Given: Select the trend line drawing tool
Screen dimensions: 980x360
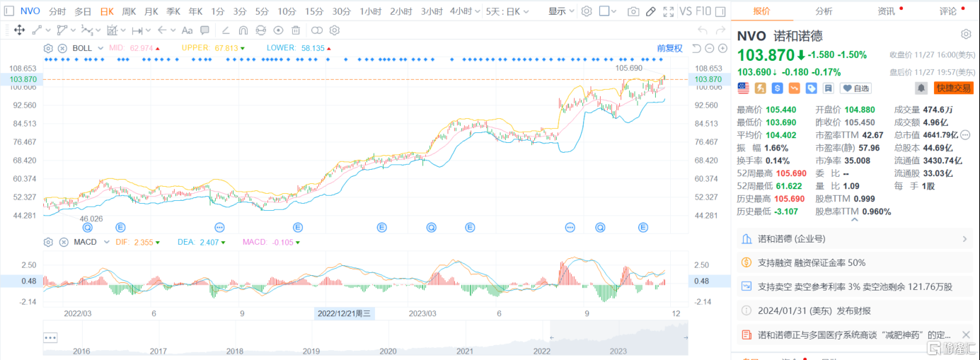Looking at the screenshot, I should coord(37,30).
